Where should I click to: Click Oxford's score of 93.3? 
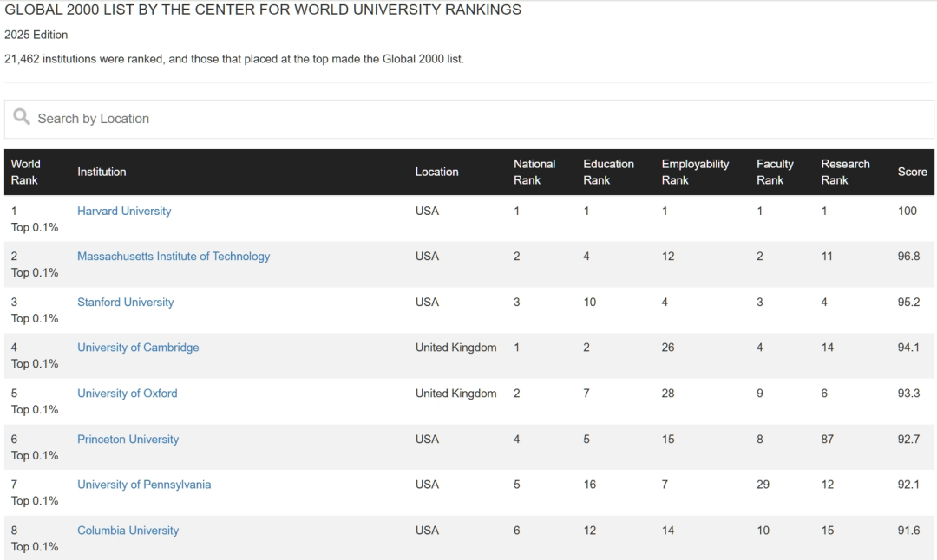908,394
